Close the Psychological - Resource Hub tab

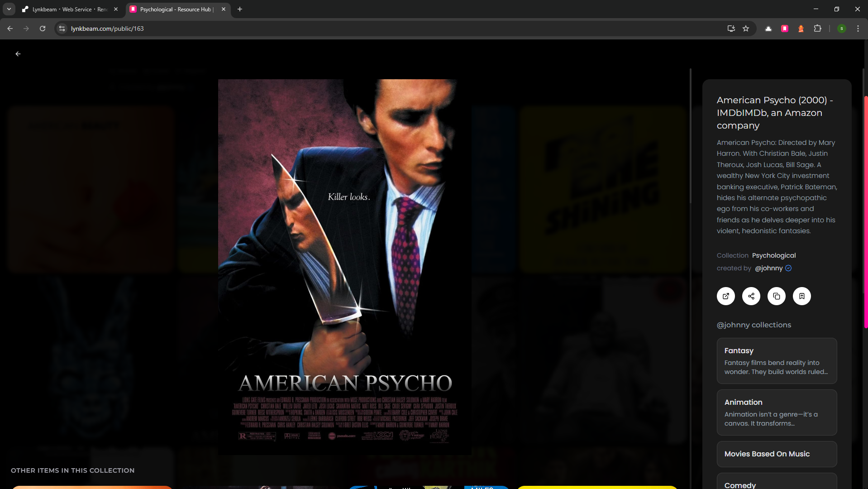pos(224,9)
